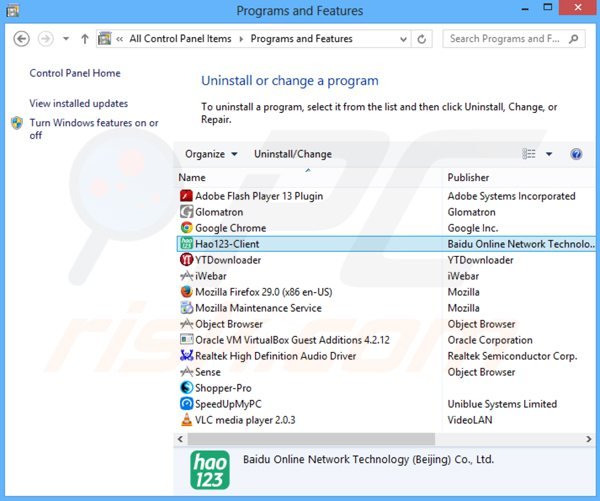This screenshot has height=501, width=600.
Task: Select the Hao123-Client entry name
Action: pos(227,244)
